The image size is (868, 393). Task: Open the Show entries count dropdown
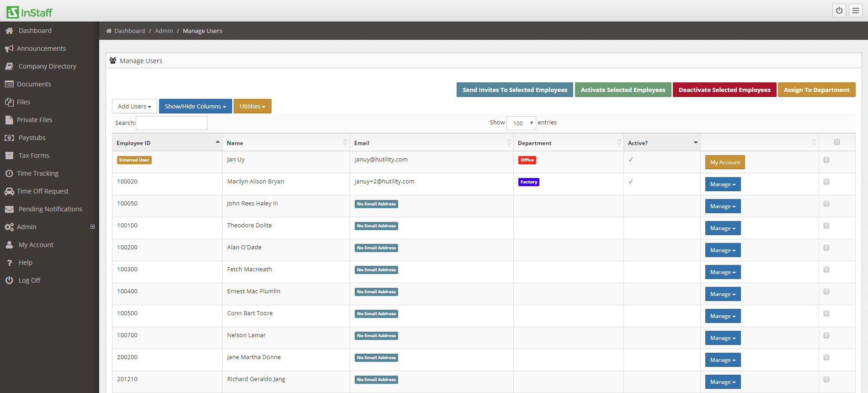521,123
